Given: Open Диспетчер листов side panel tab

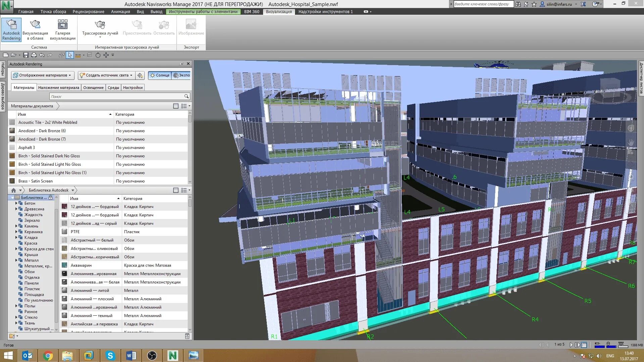Looking at the screenshot, I should pyautogui.click(x=641, y=78).
